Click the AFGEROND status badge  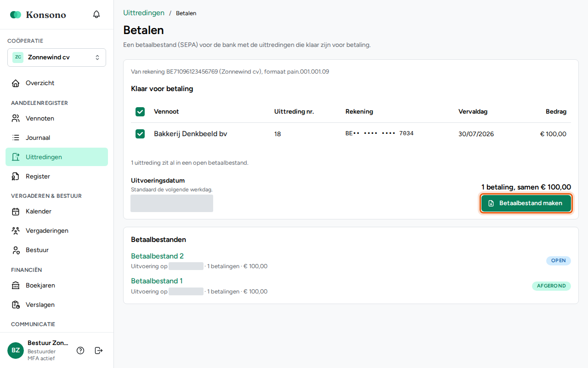(x=551, y=286)
